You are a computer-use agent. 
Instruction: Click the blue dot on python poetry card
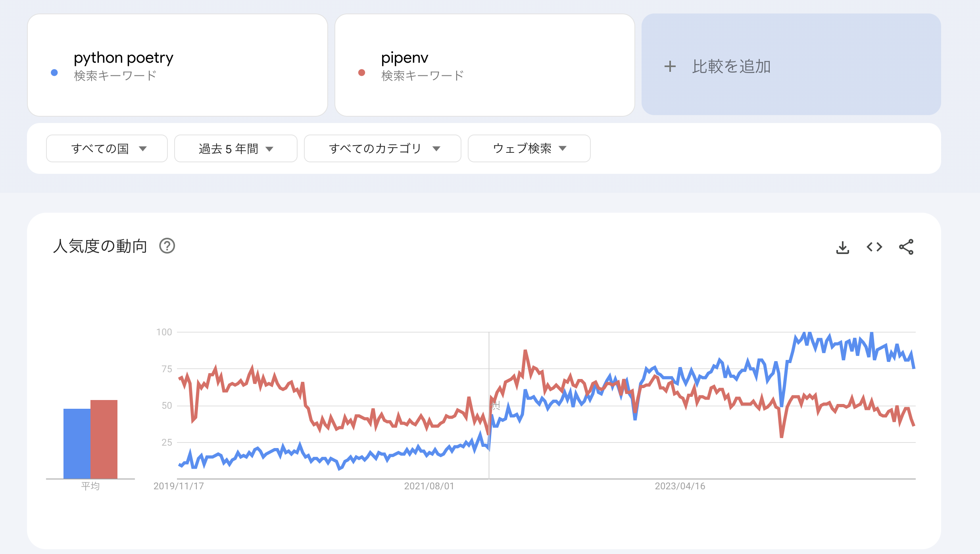click(x=54, y=72)
